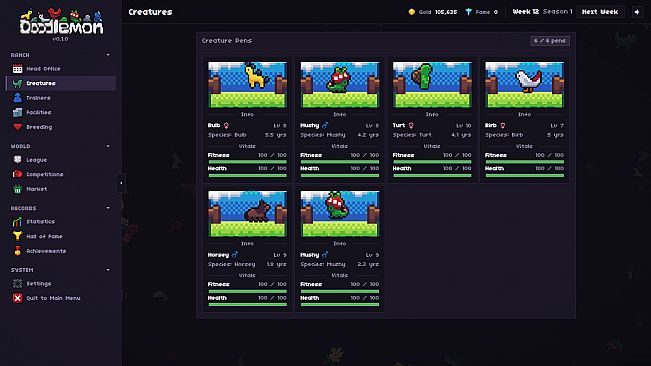The width and height of the screenshot is (651, 366).
Task: Open the Market basket icon
Action: point(17,189)
